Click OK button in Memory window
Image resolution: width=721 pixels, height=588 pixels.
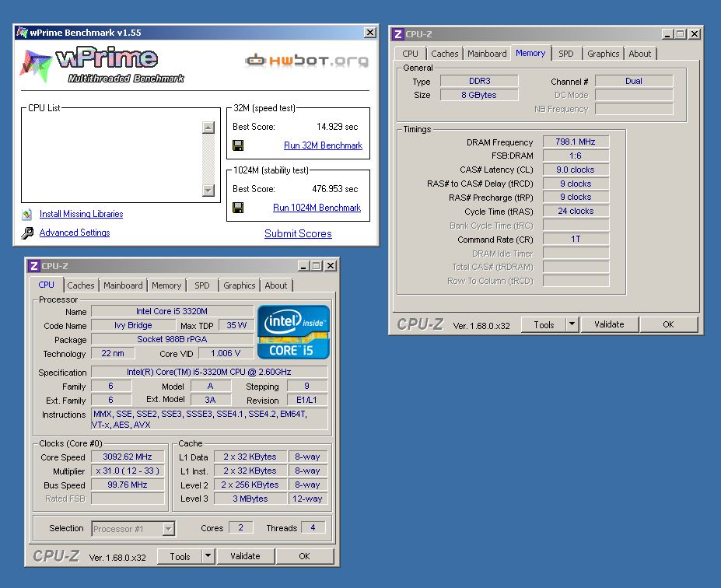(669, 324)
